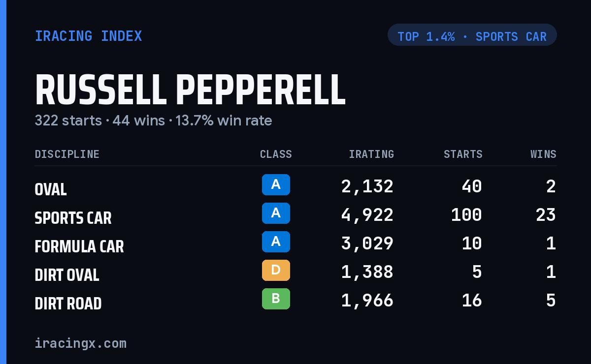Viewport: 591px width, 364px height.
Task: Sort by the IRATING column header
Action: click(371, 154)
